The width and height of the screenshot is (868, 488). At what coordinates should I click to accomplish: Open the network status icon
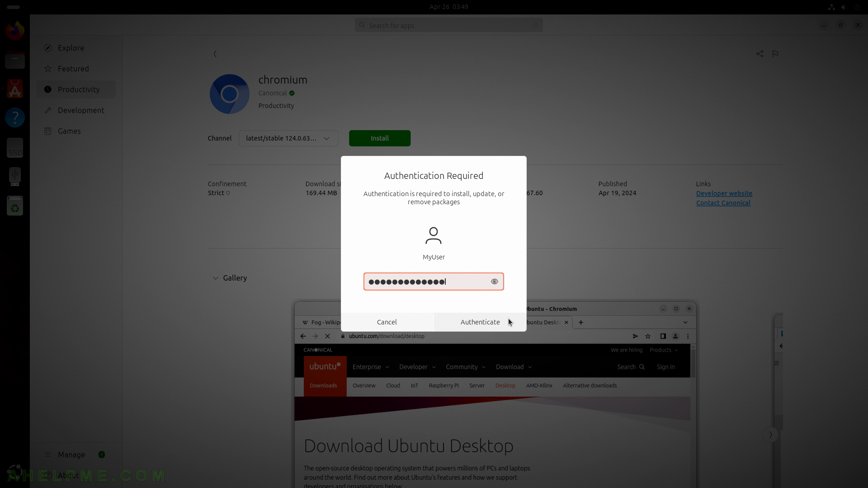831,7
